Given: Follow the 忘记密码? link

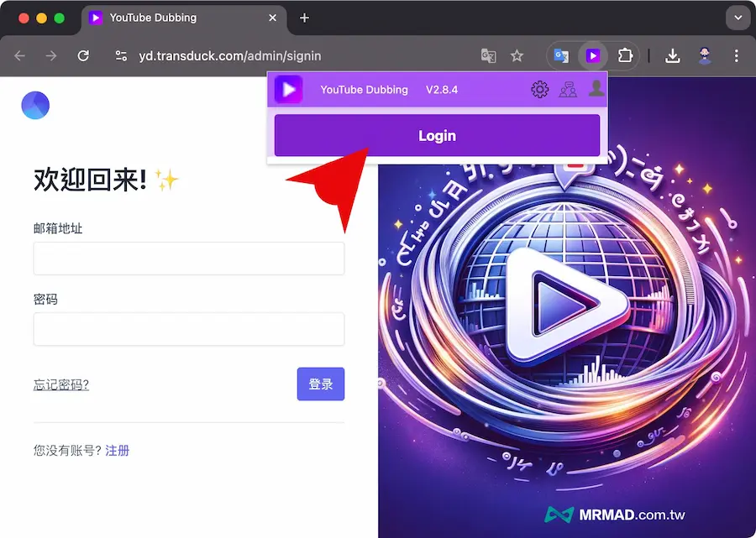Looking at the screenshot, I should pyautogui.click(x=61, y=385).
